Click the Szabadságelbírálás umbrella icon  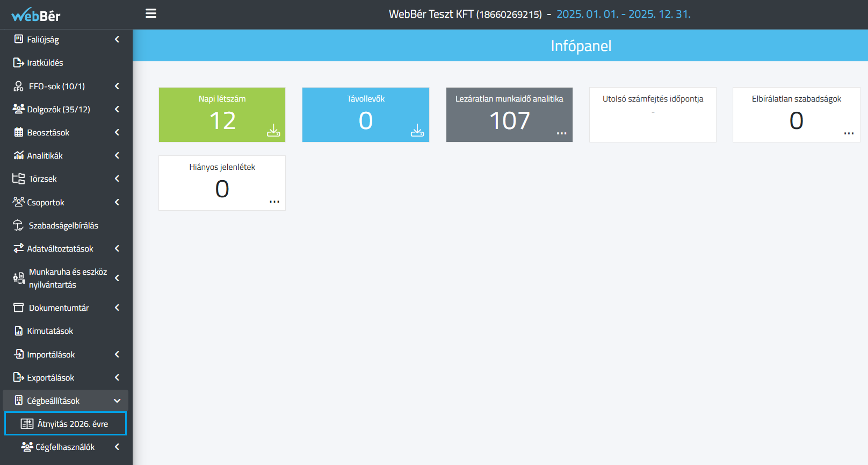[x=18, y=226]
